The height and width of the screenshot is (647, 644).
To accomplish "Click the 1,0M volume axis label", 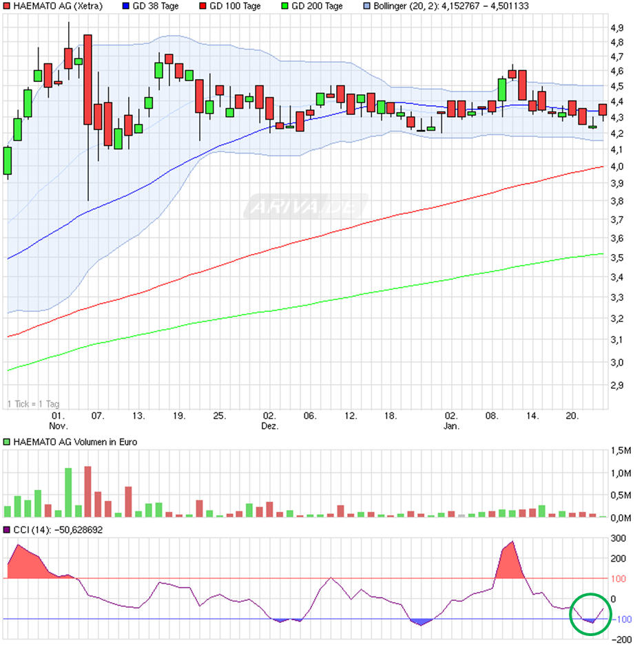I will pyautogui.click(x=621, y=473).
